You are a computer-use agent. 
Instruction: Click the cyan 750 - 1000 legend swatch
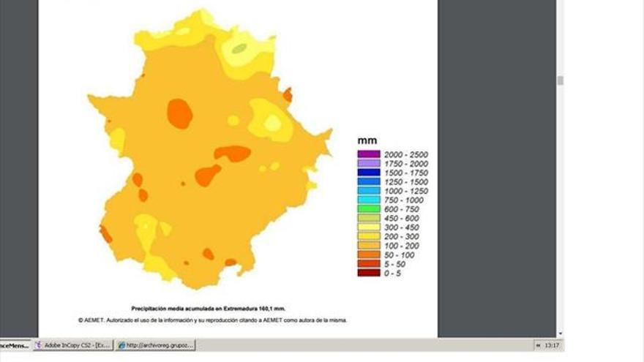pyautogui.click(x=368, y=200)
